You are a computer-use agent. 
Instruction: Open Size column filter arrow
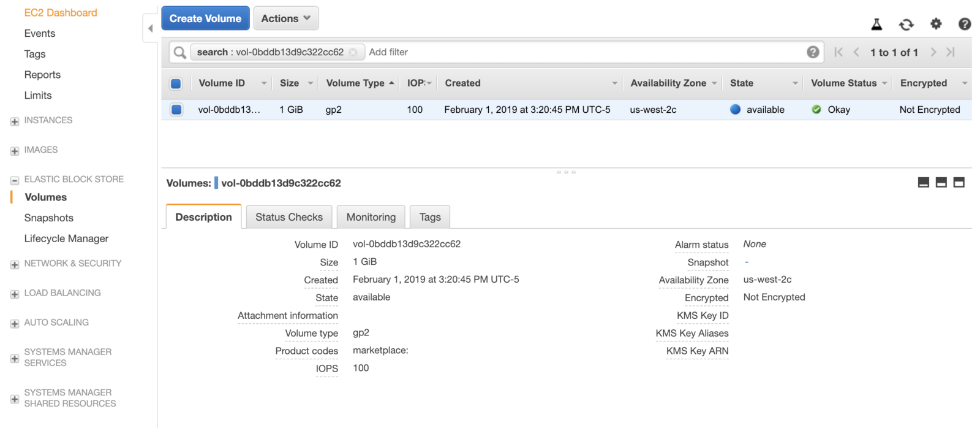click(311, 83)
